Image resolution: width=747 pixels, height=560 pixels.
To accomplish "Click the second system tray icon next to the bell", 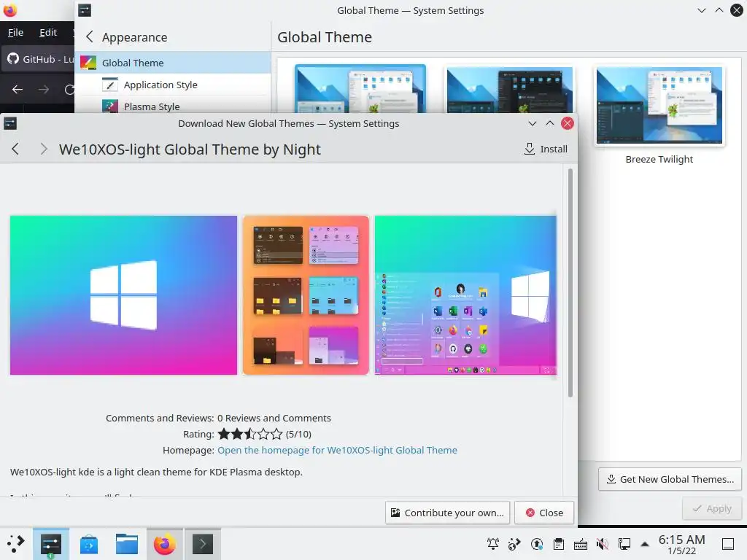I will pyautogui.click(x=514, y=544).
